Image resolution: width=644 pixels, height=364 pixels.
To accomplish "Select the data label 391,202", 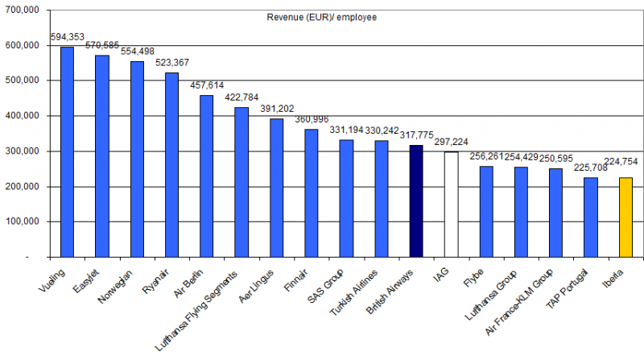I will point(277,109).
